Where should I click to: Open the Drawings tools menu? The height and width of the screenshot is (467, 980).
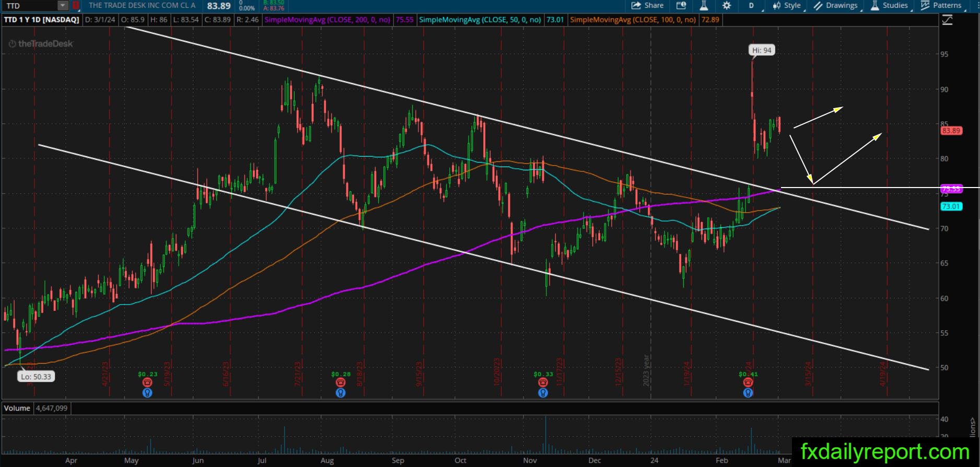pyautogui.click(x=836, y=5)
